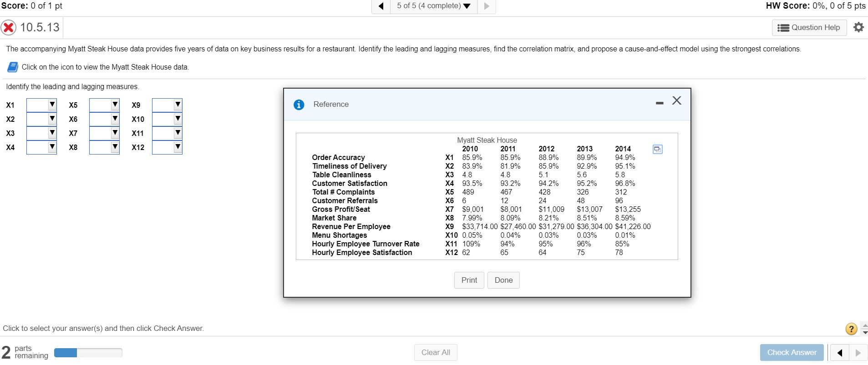This screenshot has width=868, height=365.
Task: Click the parts remaining progress bar
Action: 88,353
